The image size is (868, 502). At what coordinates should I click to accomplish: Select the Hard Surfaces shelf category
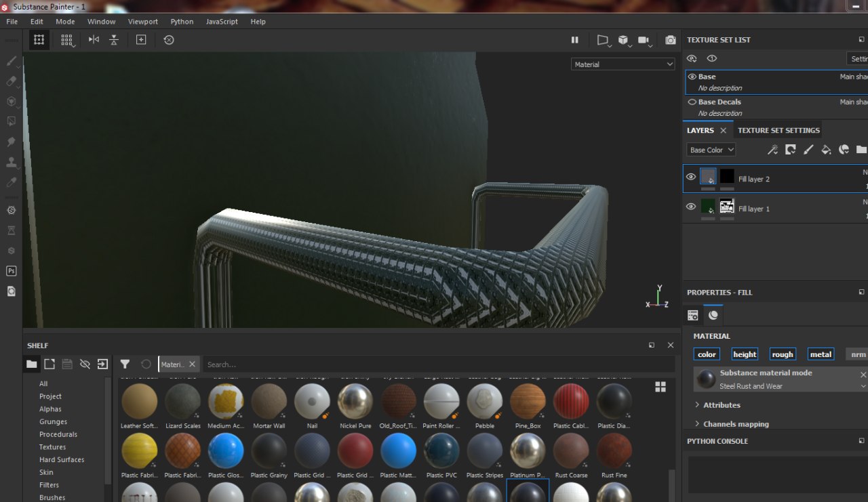pos(62,459)
